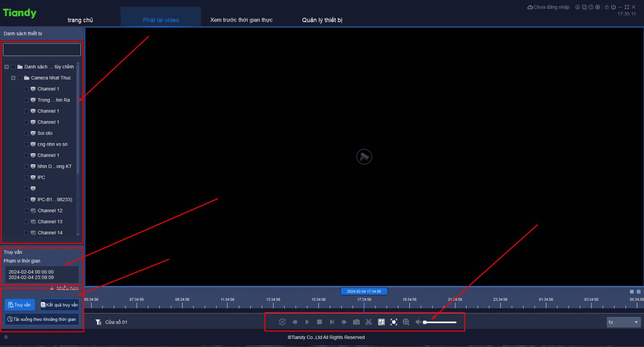Screen dimensions: 644x347
Task: Click the power logout icon
Action: tap(613, 7)
